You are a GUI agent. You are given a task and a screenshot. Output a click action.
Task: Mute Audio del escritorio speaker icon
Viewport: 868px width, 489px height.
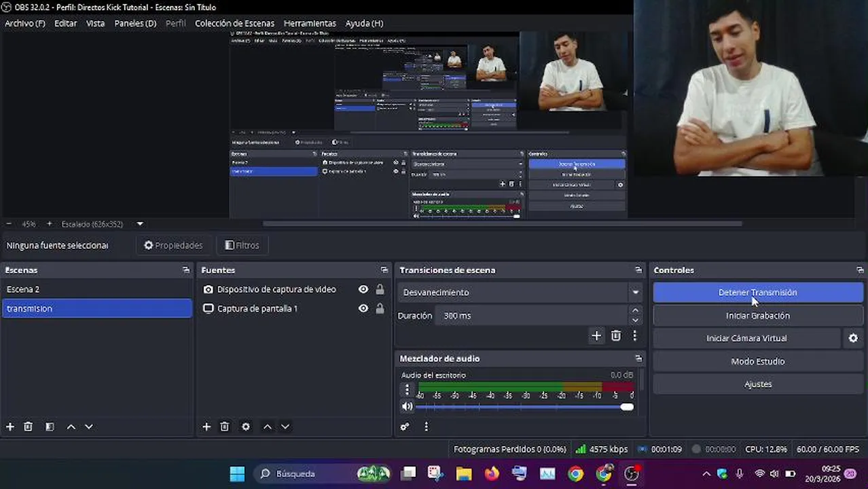[x=407, y=407]
